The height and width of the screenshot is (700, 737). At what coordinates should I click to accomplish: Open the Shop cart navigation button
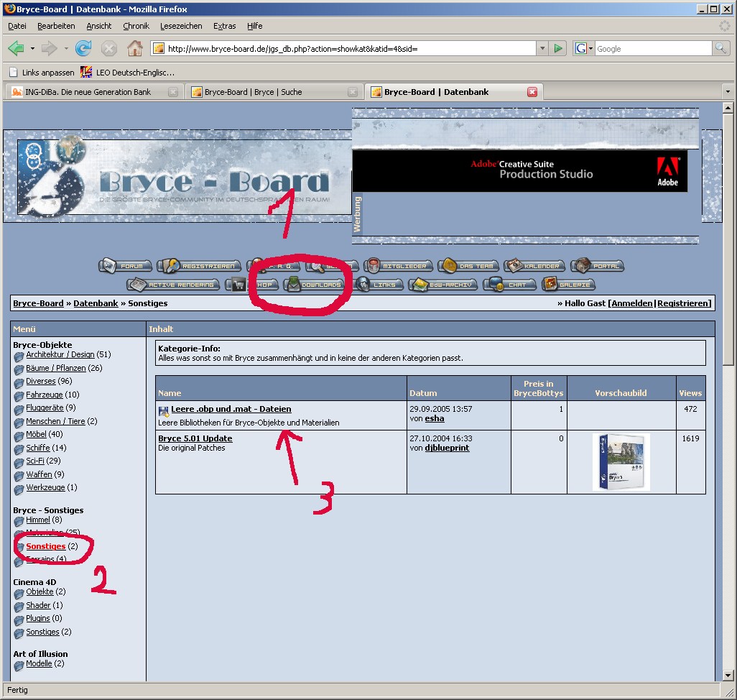coord(252,285)
